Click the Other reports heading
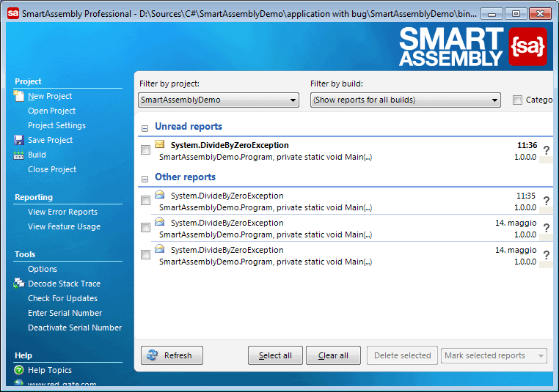 (185, 177)
